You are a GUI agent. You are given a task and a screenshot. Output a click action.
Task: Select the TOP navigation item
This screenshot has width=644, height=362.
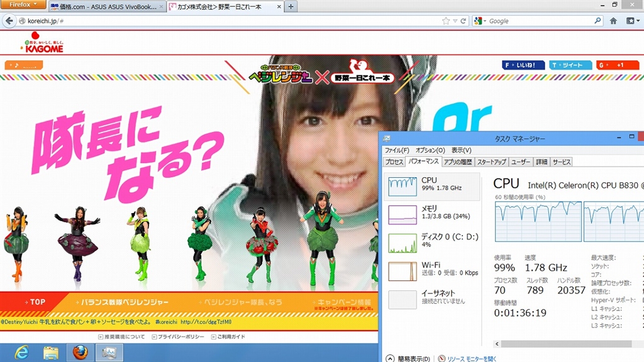tap(35, 302)
